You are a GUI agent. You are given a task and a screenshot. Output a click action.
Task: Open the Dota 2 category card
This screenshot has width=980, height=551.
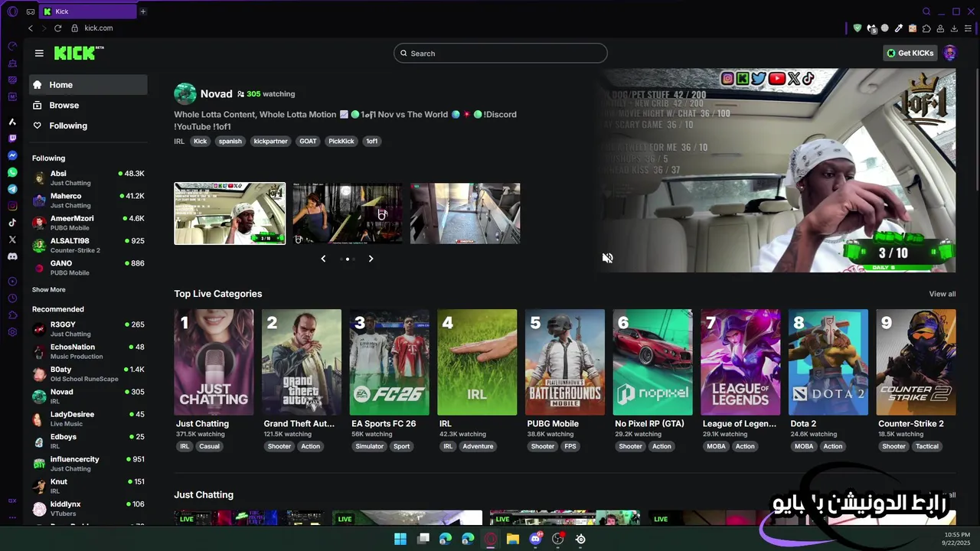pos(828,362)
